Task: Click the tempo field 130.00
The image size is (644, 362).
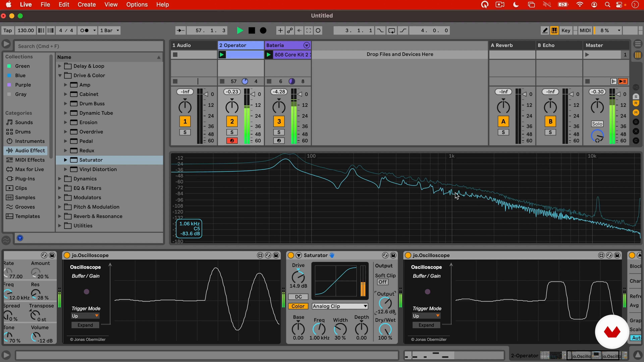Action: (25, 31)
